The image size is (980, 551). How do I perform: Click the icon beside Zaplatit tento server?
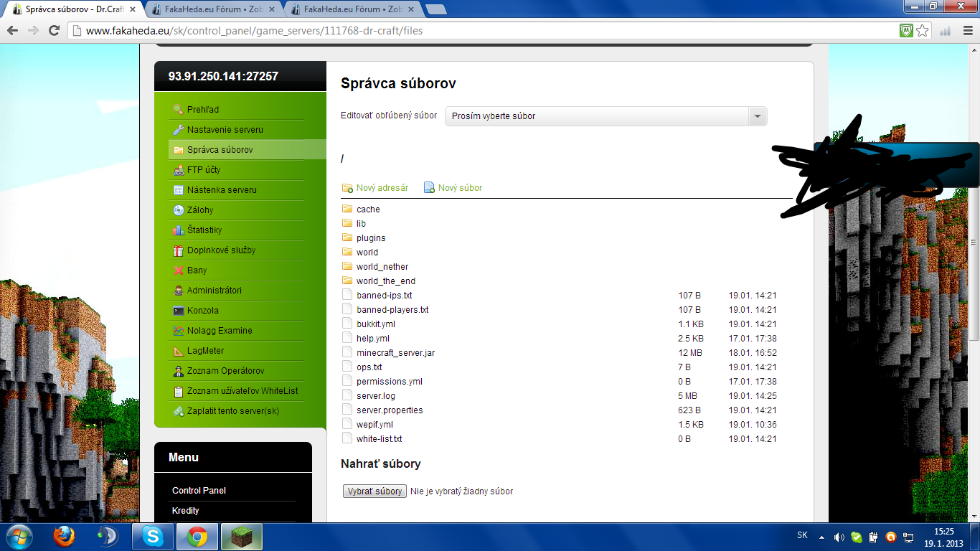[x=179, y=411]
